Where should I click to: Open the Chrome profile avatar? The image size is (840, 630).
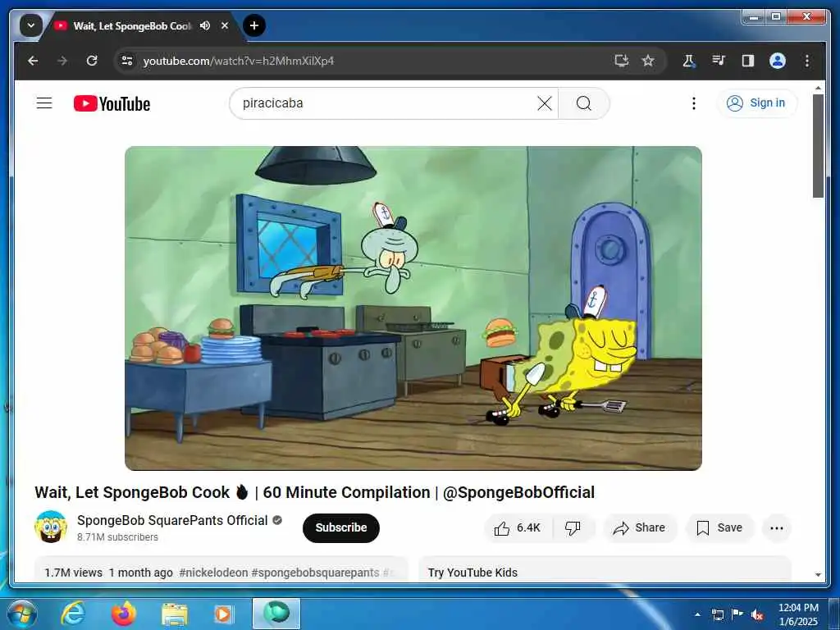click(x=778, y=61)
